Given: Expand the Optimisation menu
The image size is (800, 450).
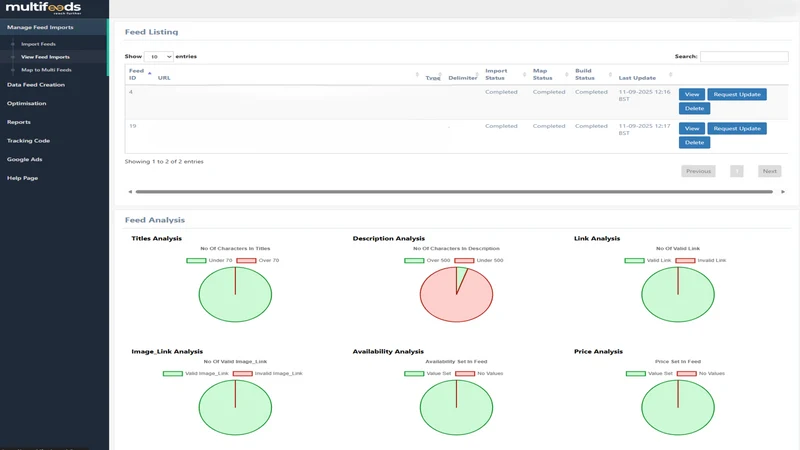Looking at the screenshot, I should (27, 104).
